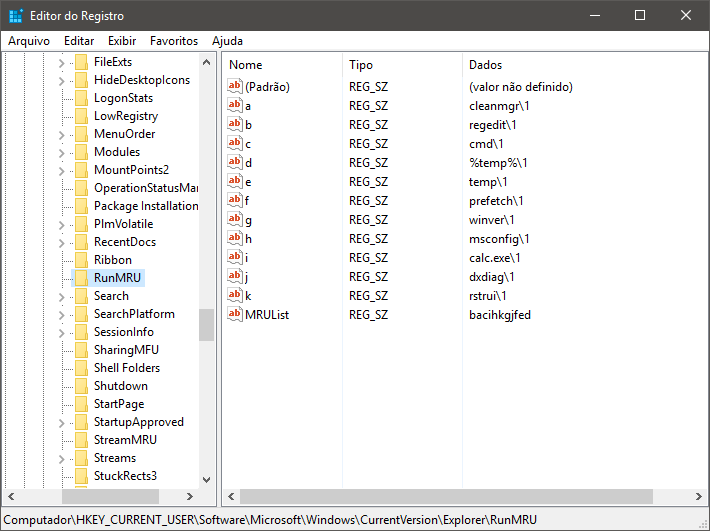Click the Shutdown folder icon
Screen dimensions: 710x531
(82, 386)
